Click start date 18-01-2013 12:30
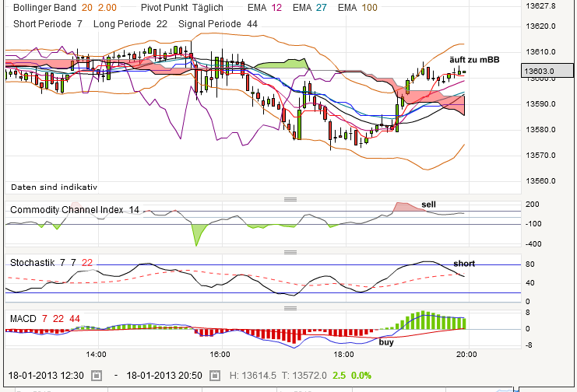The height and width of the screenshot is (392, 577). pyautogui.click(x=46, y=376)
